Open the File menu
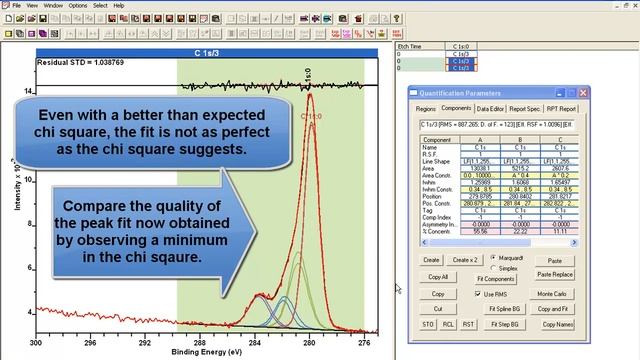 click(x=16, y=5)
